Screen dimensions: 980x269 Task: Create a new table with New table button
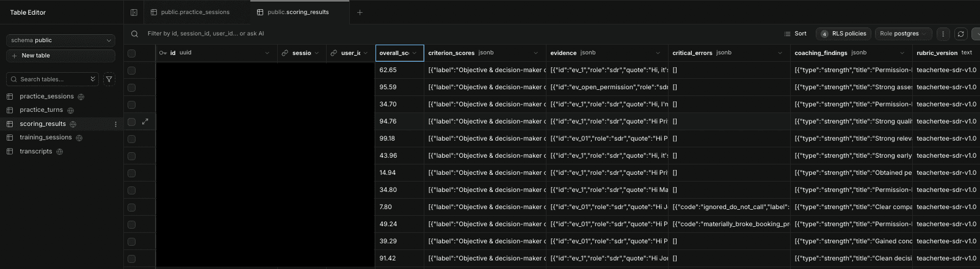pyautogui.click(x=60, y=56)
